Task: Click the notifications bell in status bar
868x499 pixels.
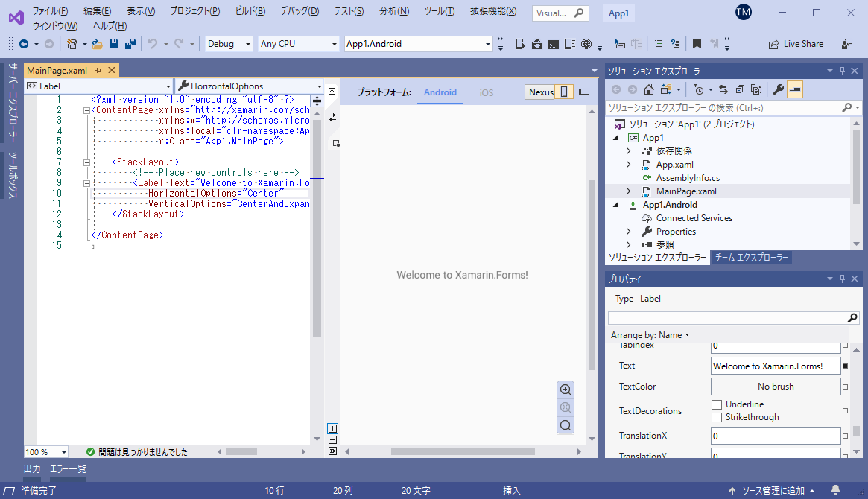Action: click(x=835, y=490)
